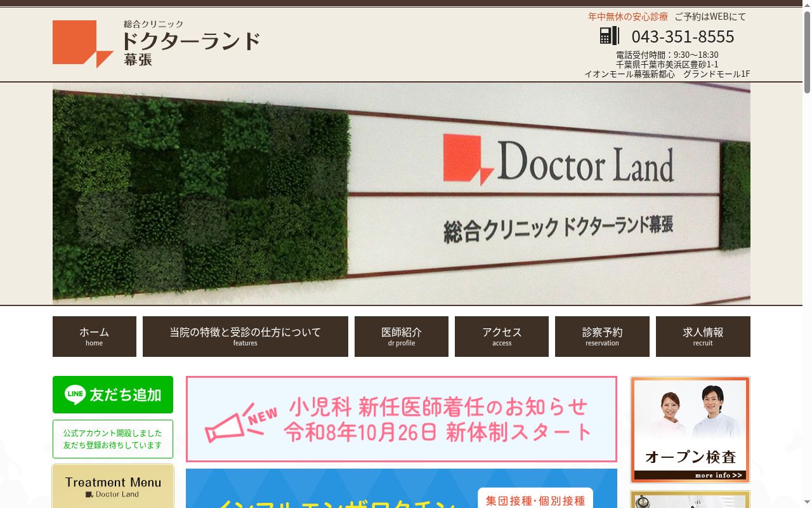The width and height of the screenshot is (812, 508).
Task: Click the 電話受付時間:9:30〜18:30 text
Action: [x=667, y=55]
